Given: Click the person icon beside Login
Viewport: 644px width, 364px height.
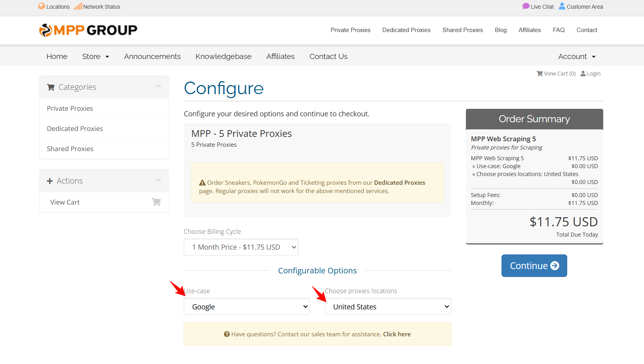Looking at the screenshot, I should [x=583, y=74].
